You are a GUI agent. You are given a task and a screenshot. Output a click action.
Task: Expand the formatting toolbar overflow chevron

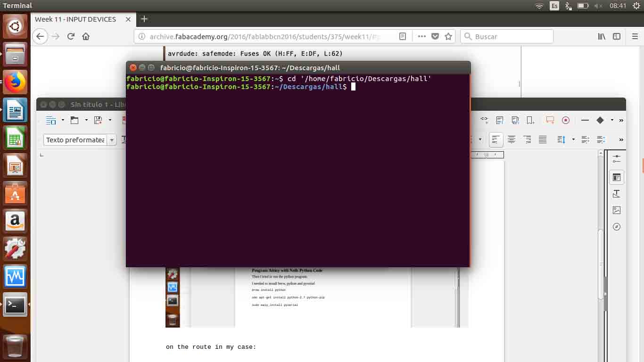pos(621,140)
